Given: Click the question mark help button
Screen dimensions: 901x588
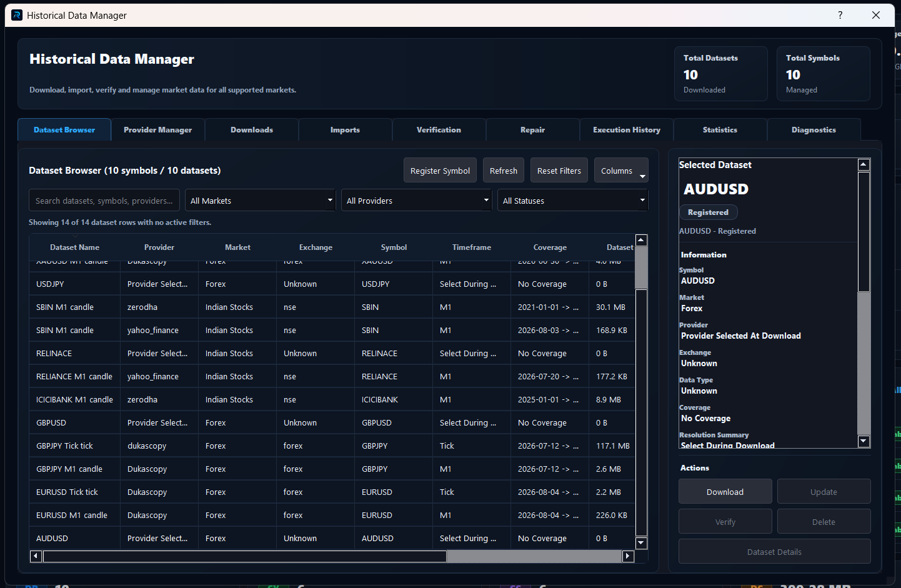Looking at the screenshot, I should click(840, 15).
